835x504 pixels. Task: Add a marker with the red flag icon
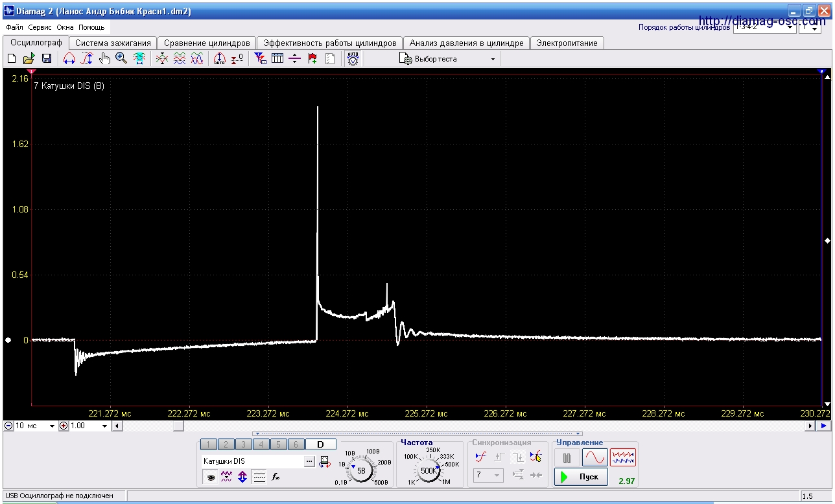click(312, 59)
